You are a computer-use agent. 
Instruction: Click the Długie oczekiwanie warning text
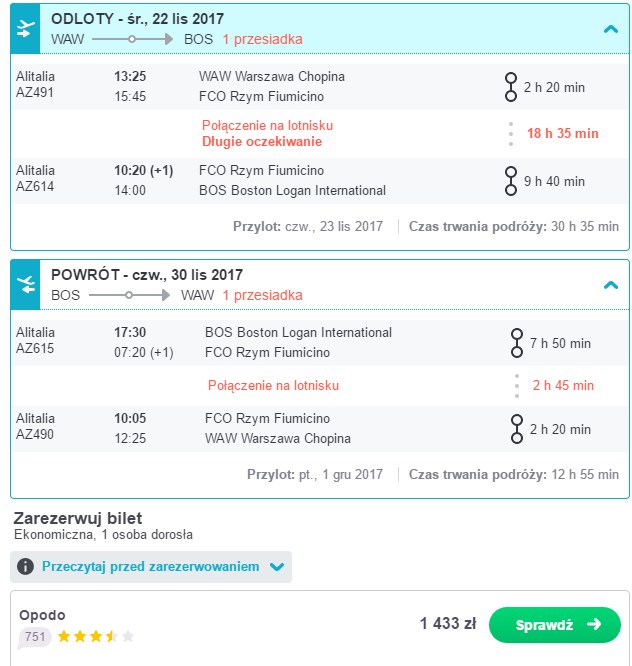tap(262, 141)
